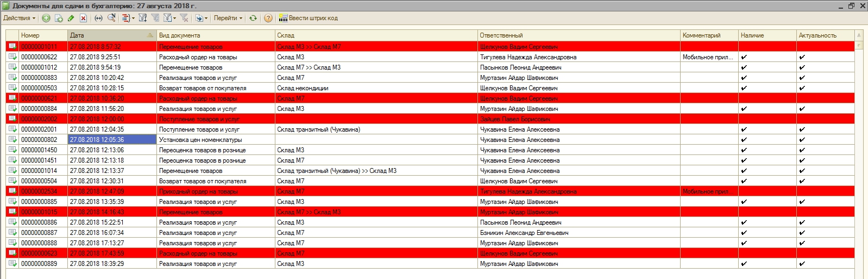Click the Set date interval icon
The width and height of the screenshot is (868, 279).
pyautogui.click(x=98, y=18)
